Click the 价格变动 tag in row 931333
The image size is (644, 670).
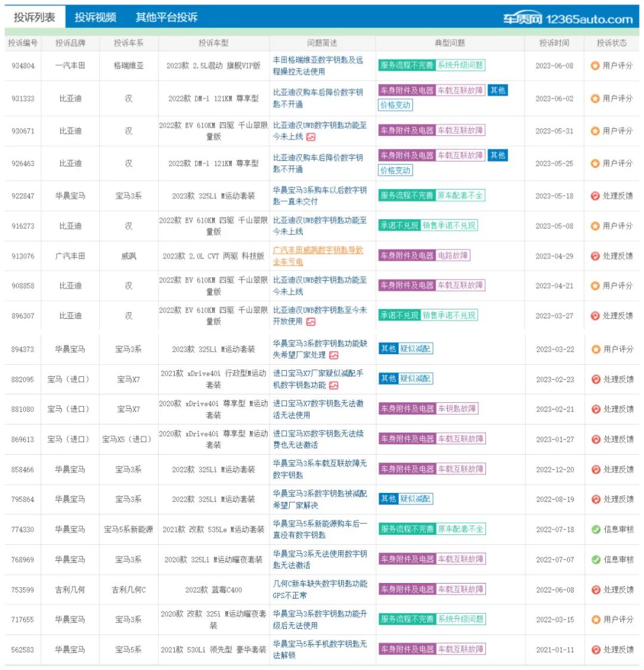[395, 105]
